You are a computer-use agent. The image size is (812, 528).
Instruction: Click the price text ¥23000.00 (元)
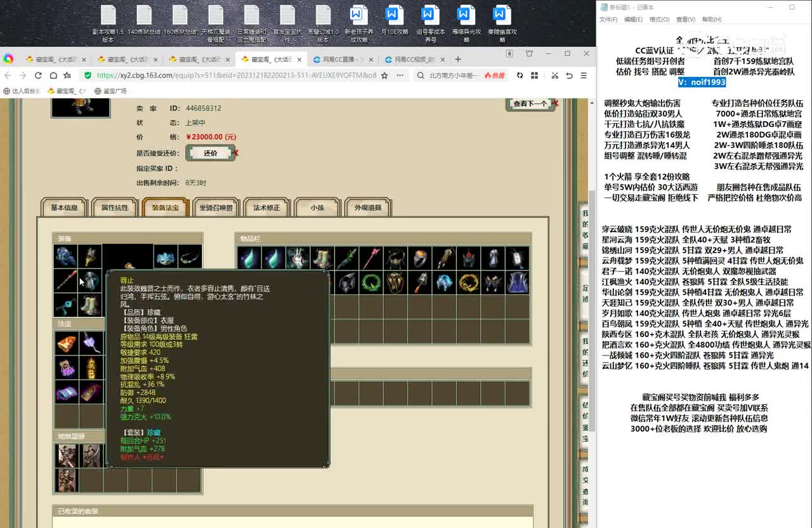[x=210, y=136]
